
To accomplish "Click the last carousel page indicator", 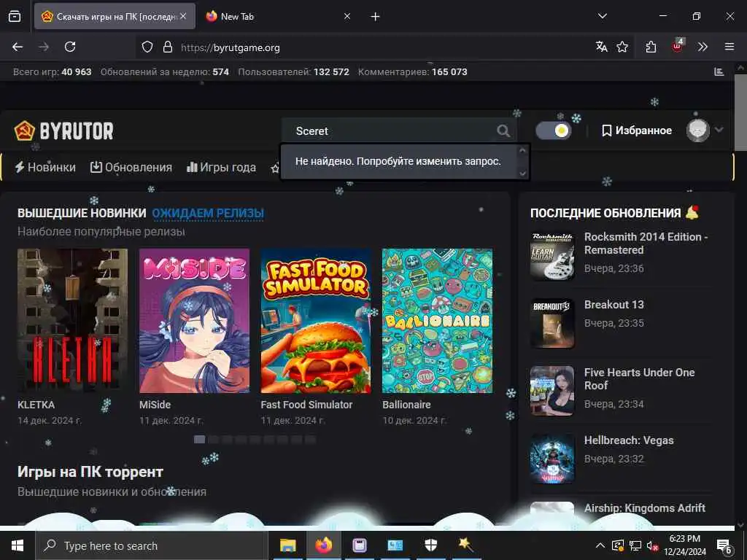I will [x=310, y=439].
